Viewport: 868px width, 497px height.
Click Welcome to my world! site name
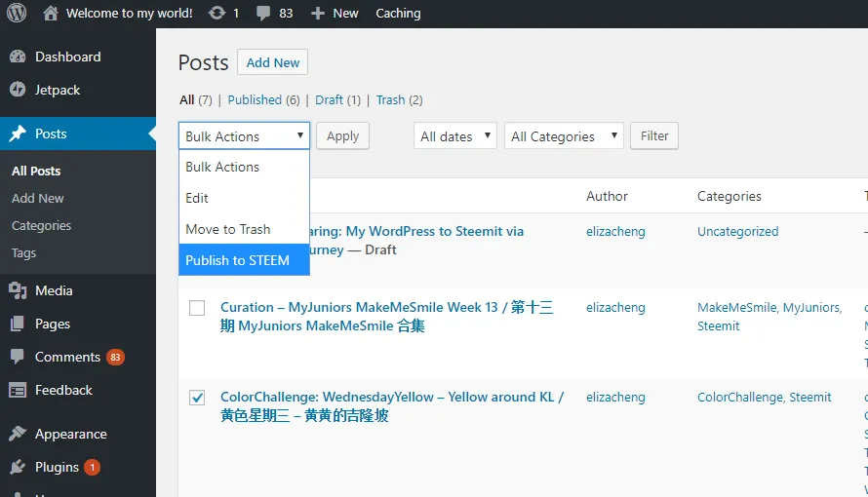point(130,14)
